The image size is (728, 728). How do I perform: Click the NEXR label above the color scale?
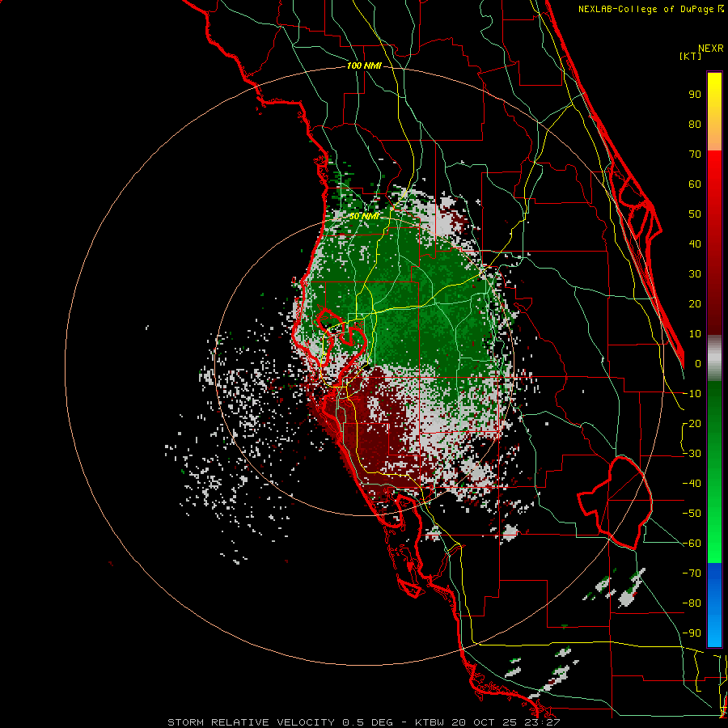tap(710, 49)
